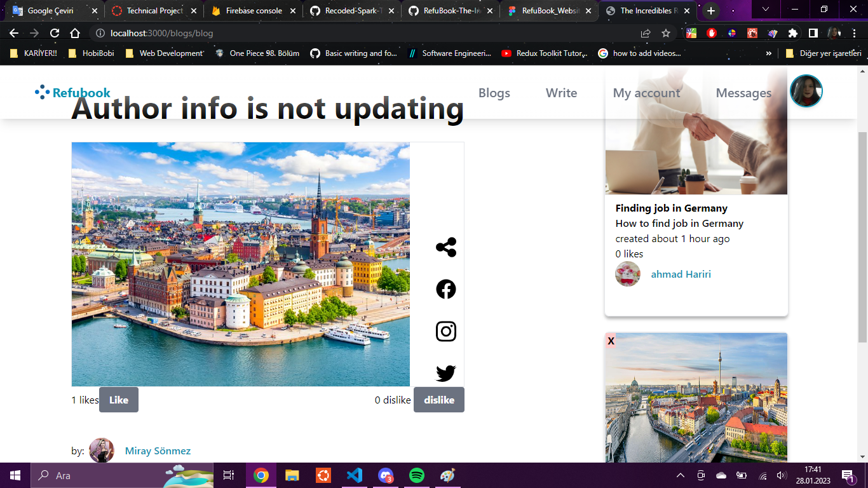The height and width of the screenshot is (488, 868).
Task: Expand the hidden bookmarks with the chevron
Action: (769, 53)
